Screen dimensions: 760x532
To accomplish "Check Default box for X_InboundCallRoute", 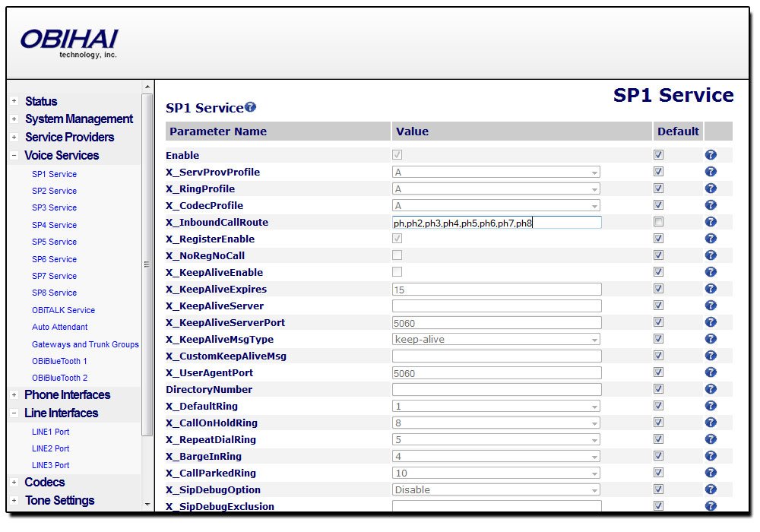I will point(658,222).
